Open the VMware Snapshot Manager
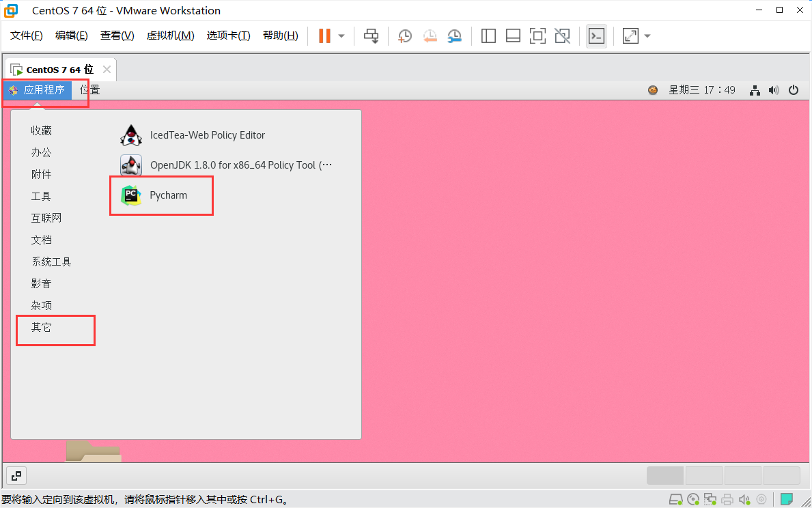Viewport: 812px width, 508px height. tap(454, 36)
